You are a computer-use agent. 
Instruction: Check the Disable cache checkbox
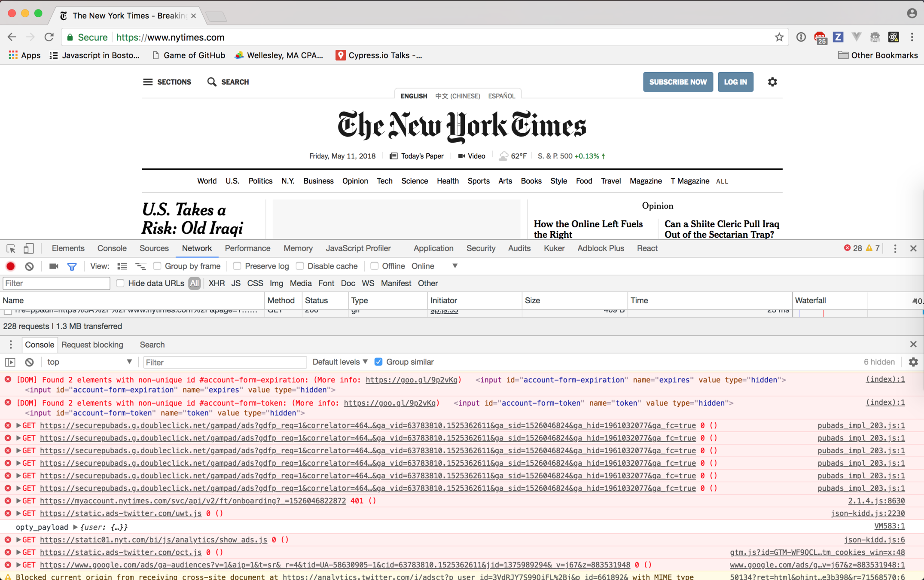pyautogui.click(x=300, y=266)
